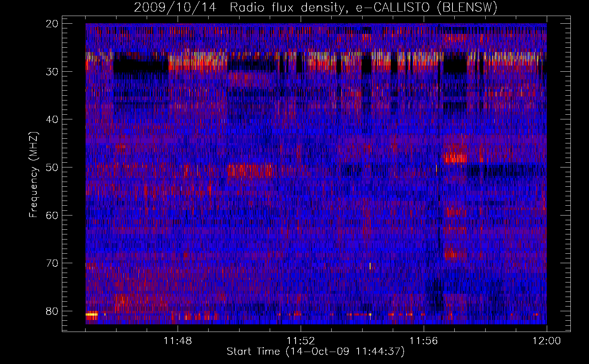Click the time tick label 11:48
The image size is (589, 364).
[178, 341]
